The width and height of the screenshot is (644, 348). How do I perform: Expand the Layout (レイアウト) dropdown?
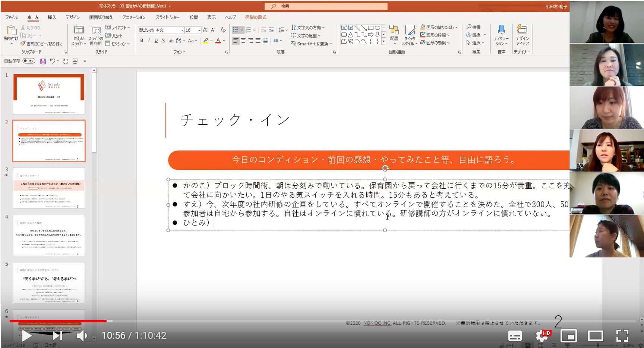[118, 28]
